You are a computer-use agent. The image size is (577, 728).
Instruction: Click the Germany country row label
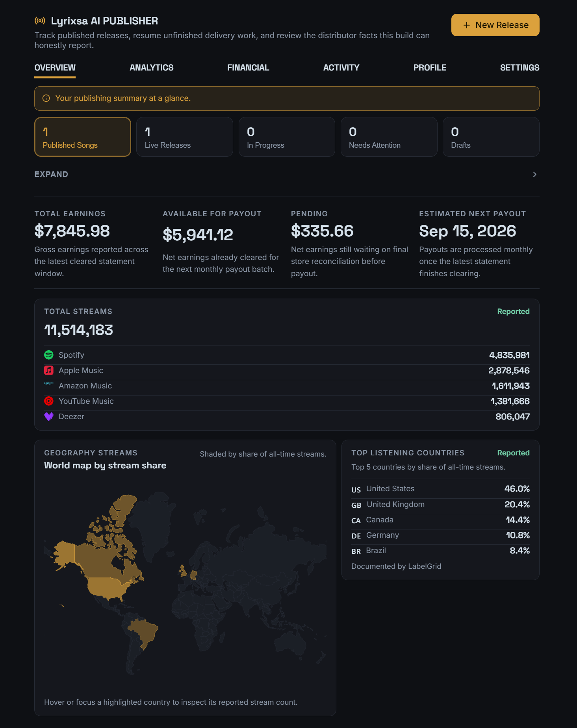pos(382,535)
